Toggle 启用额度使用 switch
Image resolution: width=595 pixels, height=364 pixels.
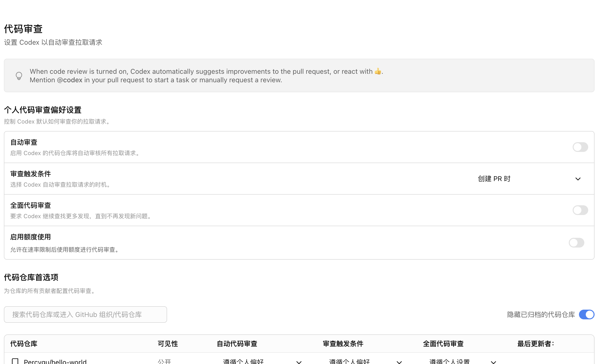pos(576,243)
